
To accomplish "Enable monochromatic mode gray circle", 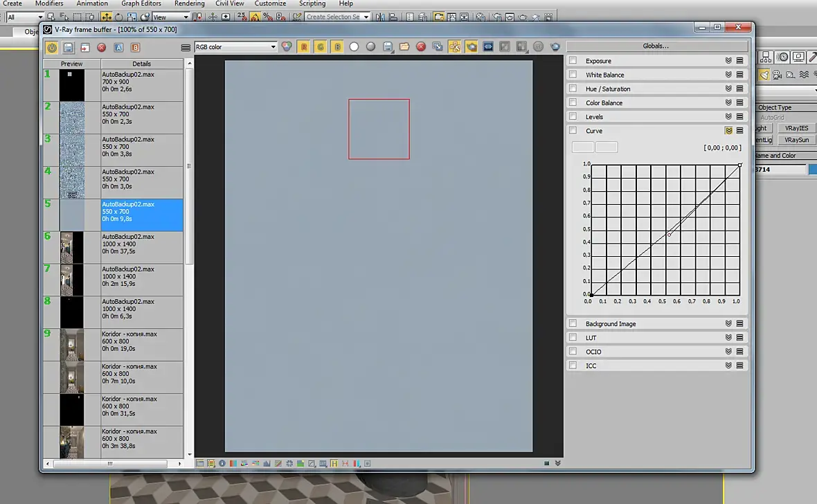I will [370, 47].
